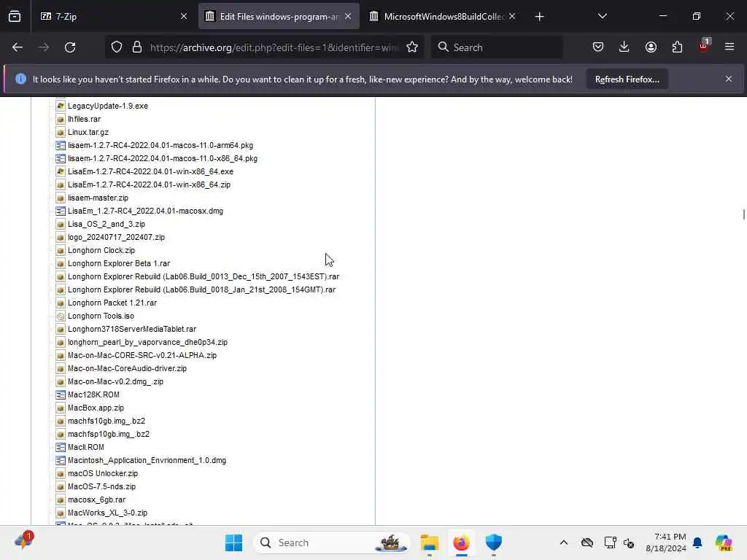Open a new browser tab
Viewport: 747px width, 560px height.
539,17
